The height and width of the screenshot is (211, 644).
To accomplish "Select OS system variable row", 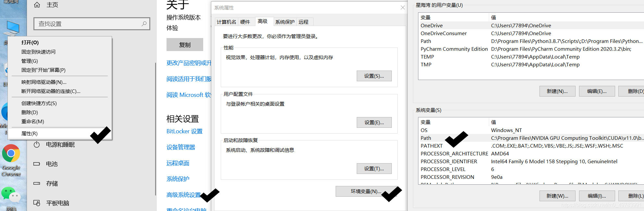I will tap(531, 130).
